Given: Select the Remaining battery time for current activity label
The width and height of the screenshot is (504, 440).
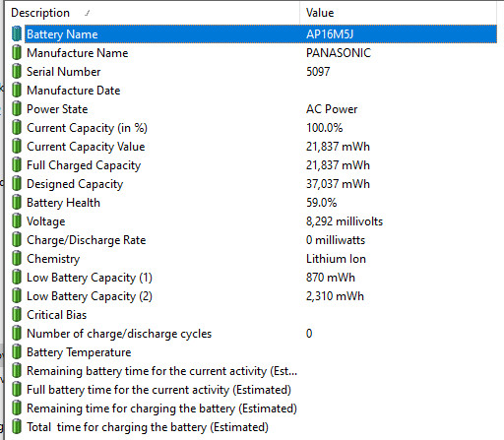Looking at the screenshot, I should click(x=162, y=371).
